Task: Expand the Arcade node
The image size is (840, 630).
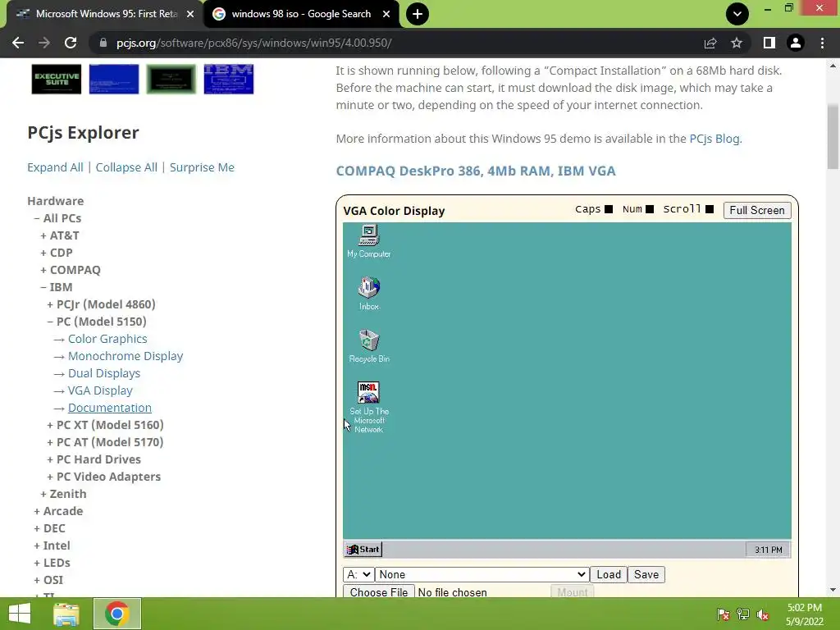Action: [x=58, y=511]
